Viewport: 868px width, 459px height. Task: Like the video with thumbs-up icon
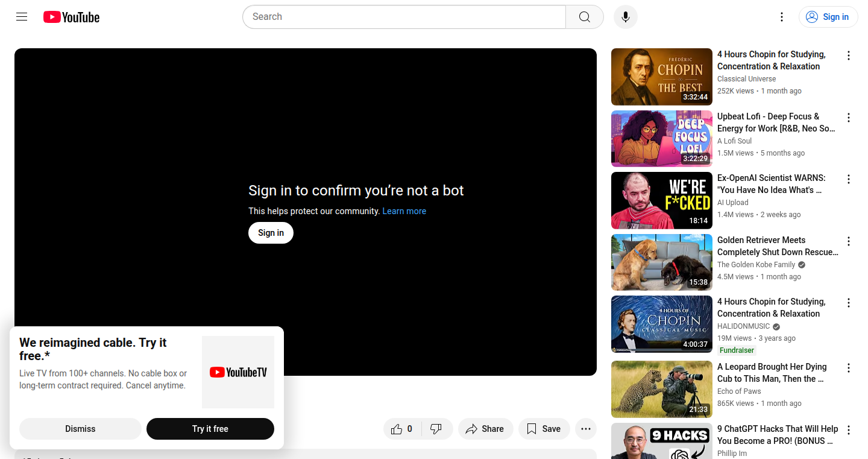[402, 429]
